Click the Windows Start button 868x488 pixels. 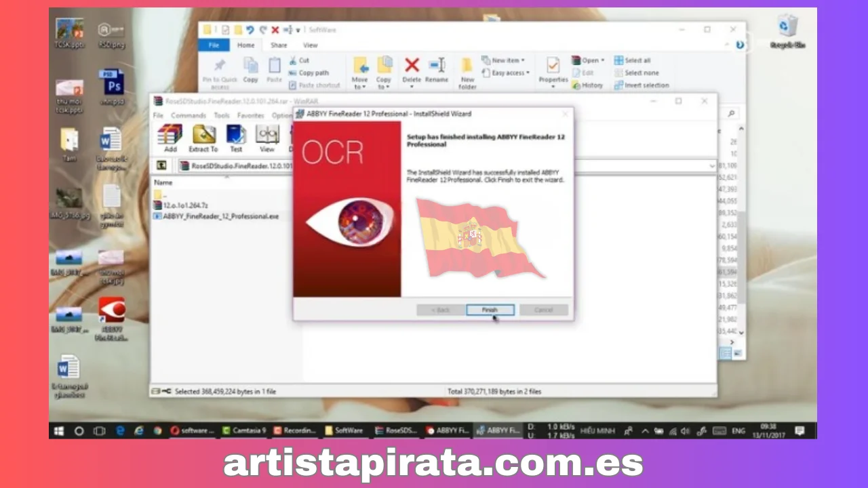coord(58,430)
